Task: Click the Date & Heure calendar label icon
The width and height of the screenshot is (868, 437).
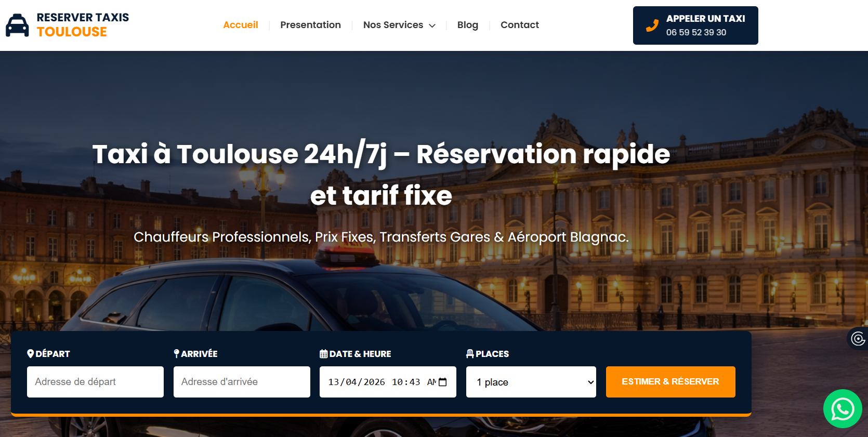Action: point(323,354)
